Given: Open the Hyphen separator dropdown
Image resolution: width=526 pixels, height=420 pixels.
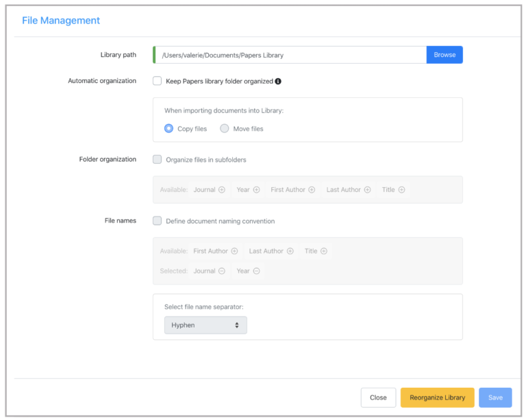Looking at the screenshot, I should (205, 325).
